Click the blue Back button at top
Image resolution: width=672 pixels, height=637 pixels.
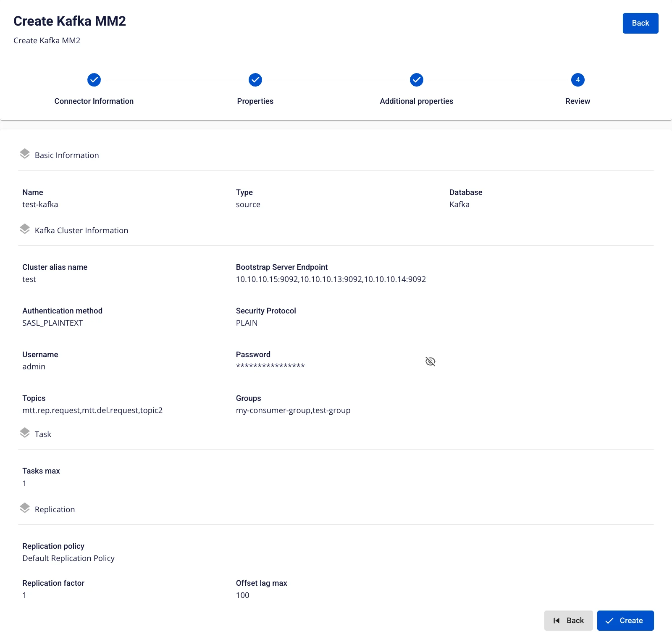[640, 23]
